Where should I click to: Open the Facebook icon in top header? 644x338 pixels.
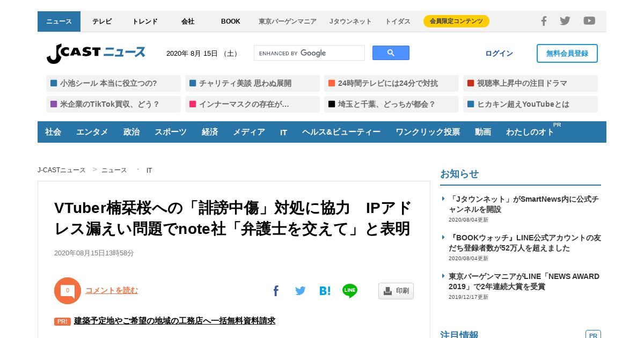tap(544, 21)
